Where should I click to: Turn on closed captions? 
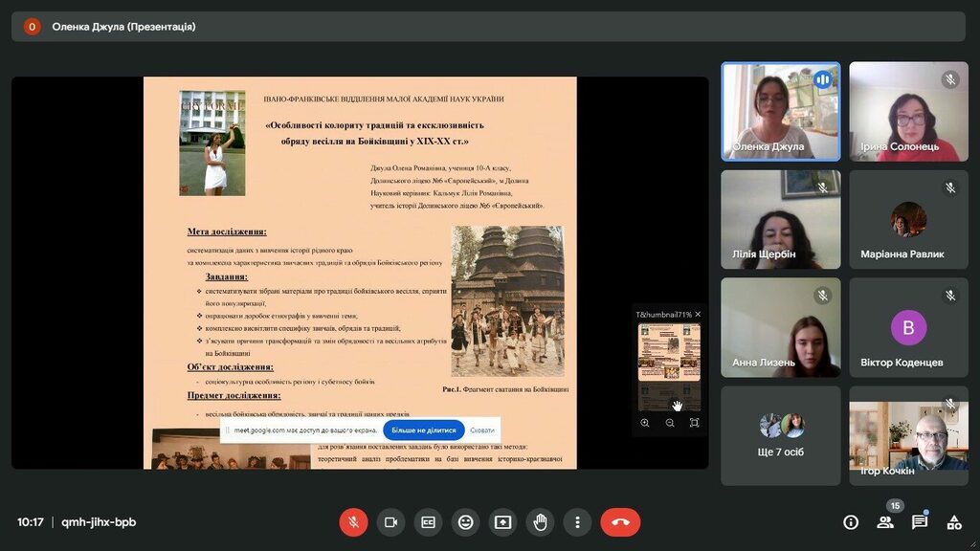pos(428,521)
